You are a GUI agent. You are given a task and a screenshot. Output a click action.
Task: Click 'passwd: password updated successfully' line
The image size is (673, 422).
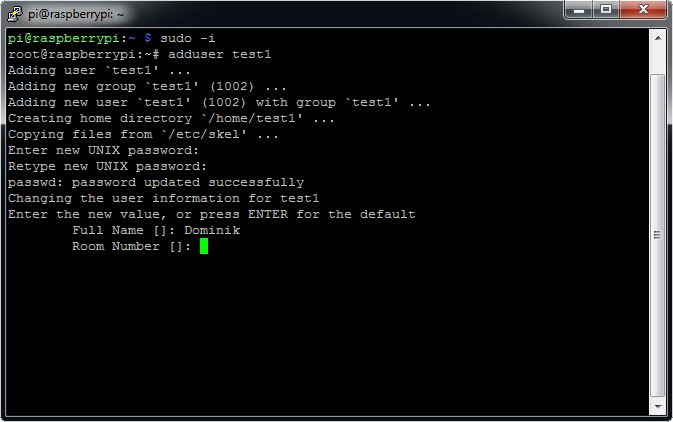(155, 182)
